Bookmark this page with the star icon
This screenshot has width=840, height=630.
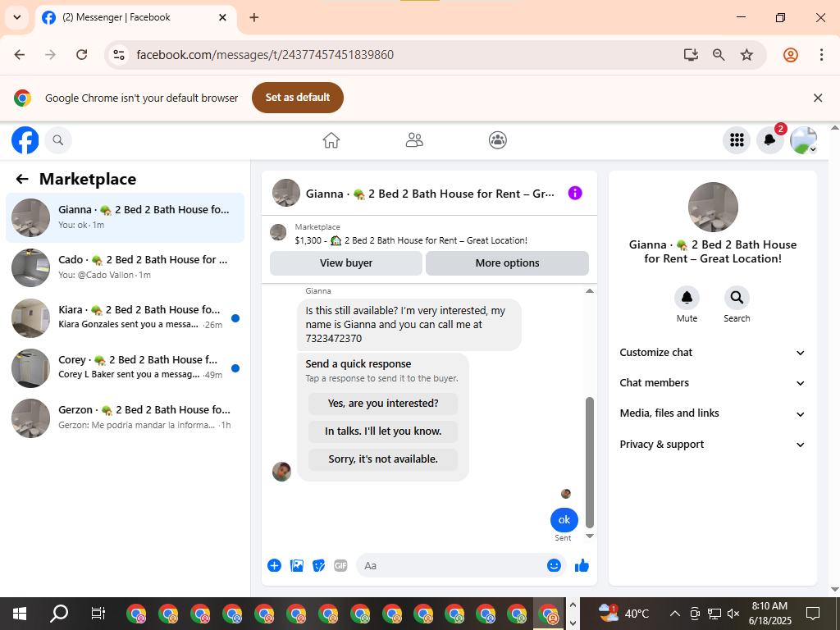click(x=746, y=55)
